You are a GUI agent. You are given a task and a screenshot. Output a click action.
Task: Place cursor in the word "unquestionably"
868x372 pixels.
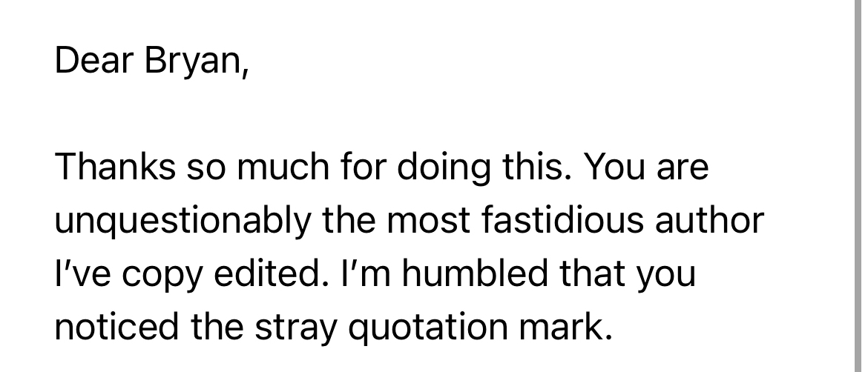pyautogui.click(x=181, y=222)
